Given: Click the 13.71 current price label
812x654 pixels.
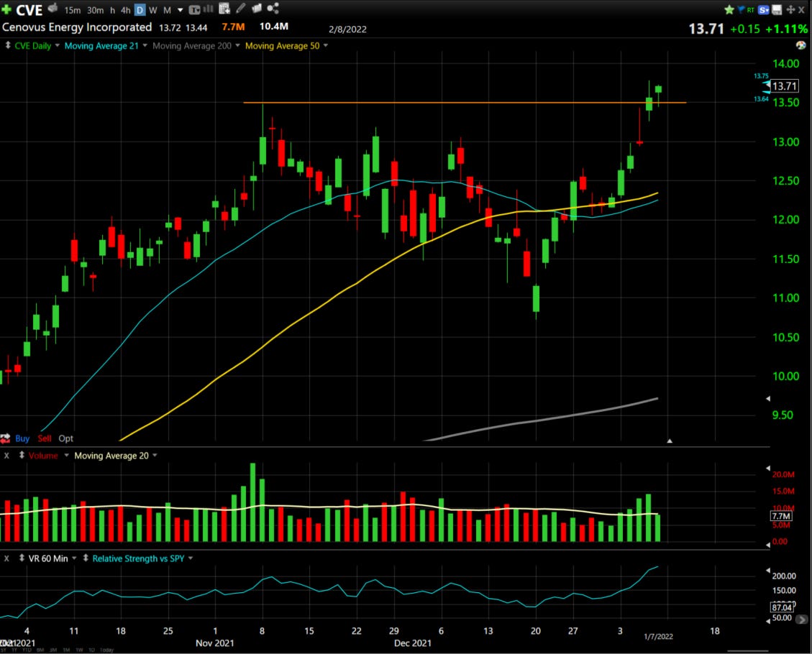Looking at the screenshot, I should click(x=784, y=86).
